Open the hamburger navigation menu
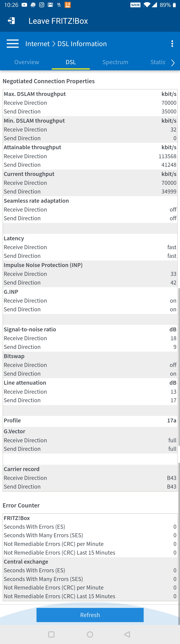 point(12,44)
